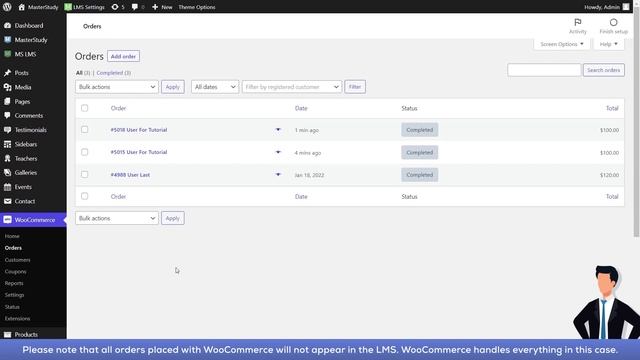The image size is (640, 360).
Task: Open Sidebars in the sidebar menu
Action: (x=26, y=144)
